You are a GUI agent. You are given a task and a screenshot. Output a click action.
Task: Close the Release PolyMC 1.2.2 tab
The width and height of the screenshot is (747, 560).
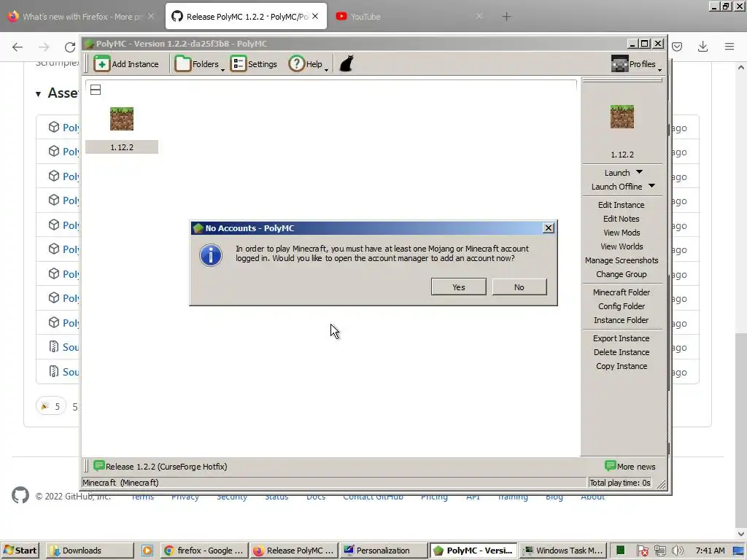(x=315, y=16)
